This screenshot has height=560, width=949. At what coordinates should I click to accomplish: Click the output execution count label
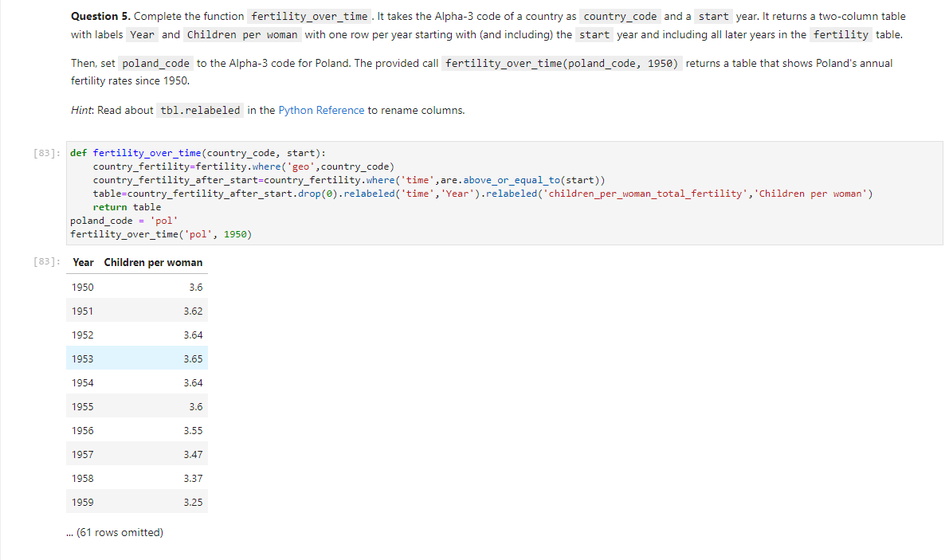click(x=45, y=261)
